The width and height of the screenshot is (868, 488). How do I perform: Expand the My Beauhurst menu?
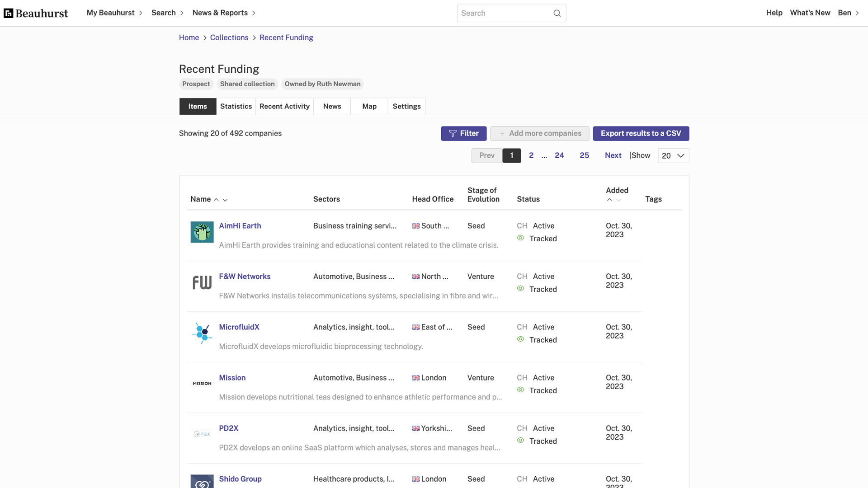click(114, 13)
